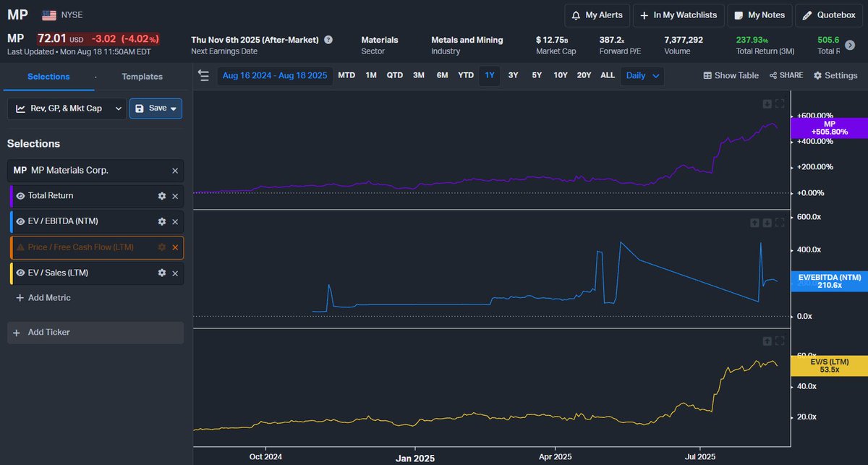
Task: Open My Notes button
Action: point(759,15)
